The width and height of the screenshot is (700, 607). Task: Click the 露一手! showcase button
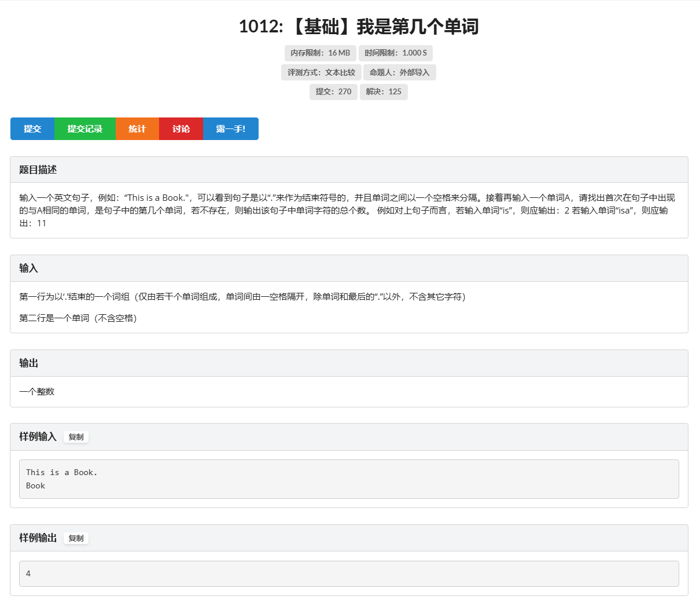coord(230,128)
